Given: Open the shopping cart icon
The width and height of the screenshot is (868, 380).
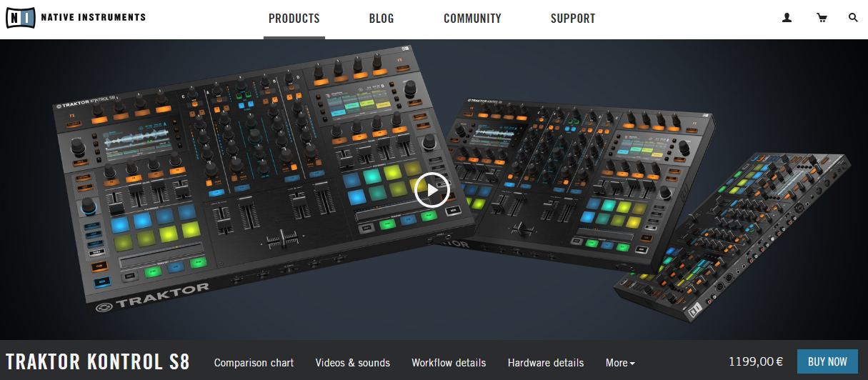Looking at the screenshot, I should click(x=822, y=18).
